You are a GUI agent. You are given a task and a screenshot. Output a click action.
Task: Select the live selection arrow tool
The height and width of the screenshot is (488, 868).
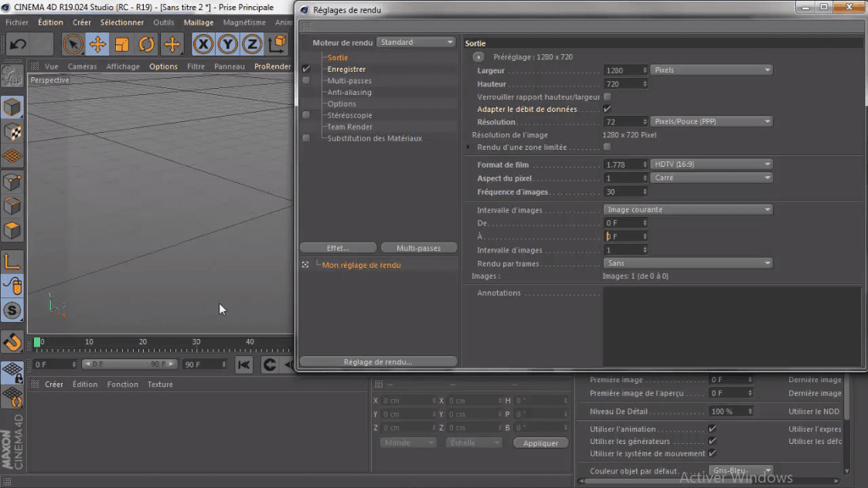coord(73,44)
